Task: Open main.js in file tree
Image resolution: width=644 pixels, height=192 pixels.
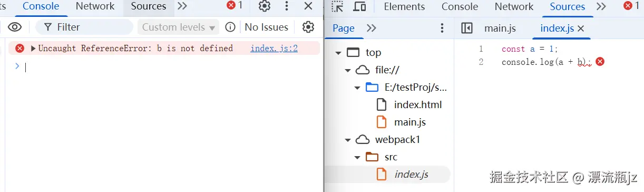Action: pyautogui.click(x=410, y=122)
